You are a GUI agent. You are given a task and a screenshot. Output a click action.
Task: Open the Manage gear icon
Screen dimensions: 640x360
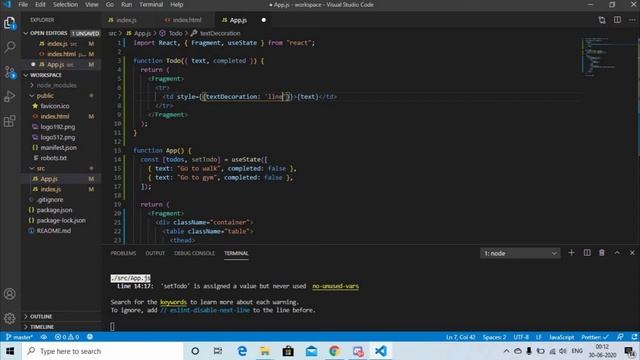[x=9, y=318]
